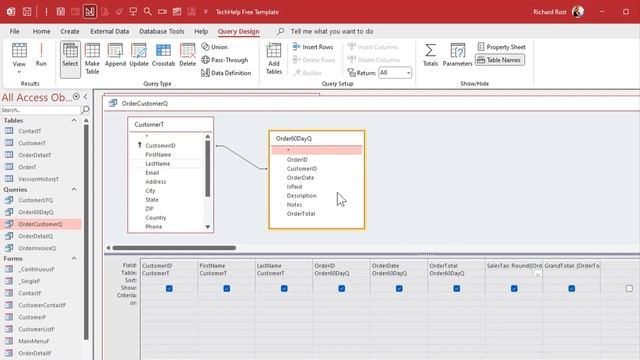Click the Tell me what you want field
Image resolution: width=640 pixels, height=360 pixels.
[x=331, y=31]
